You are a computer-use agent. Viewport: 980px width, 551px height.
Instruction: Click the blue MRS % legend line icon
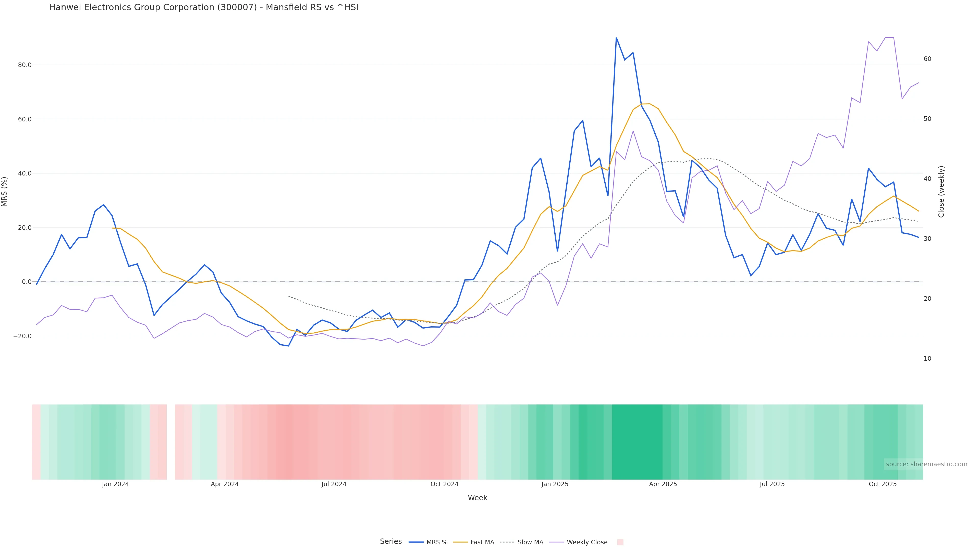point(416,542)
